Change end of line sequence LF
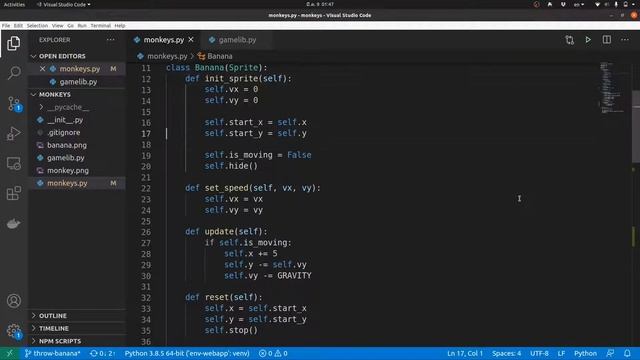This screenshot has width=640, height=360. [x=561, y=353]
